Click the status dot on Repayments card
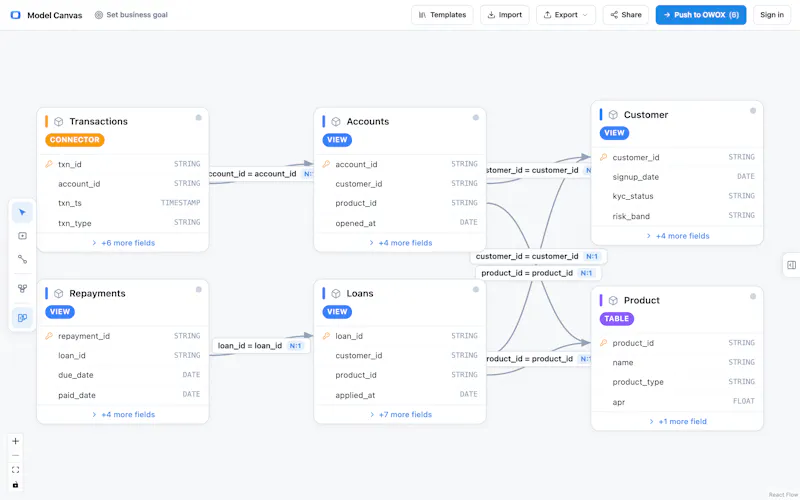 click(198, 290)
